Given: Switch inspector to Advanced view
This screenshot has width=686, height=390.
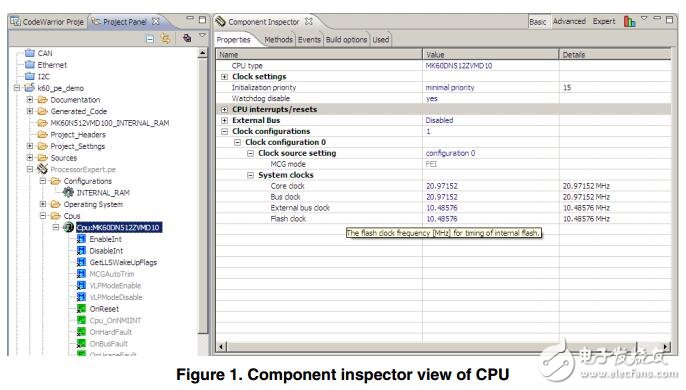Looking at the screenshot, I should (x=569, y=21).
